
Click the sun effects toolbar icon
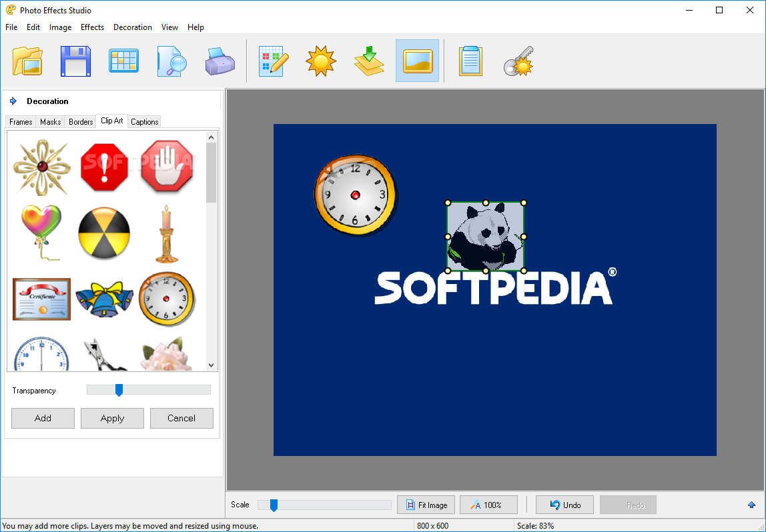(x=321, y=61)
